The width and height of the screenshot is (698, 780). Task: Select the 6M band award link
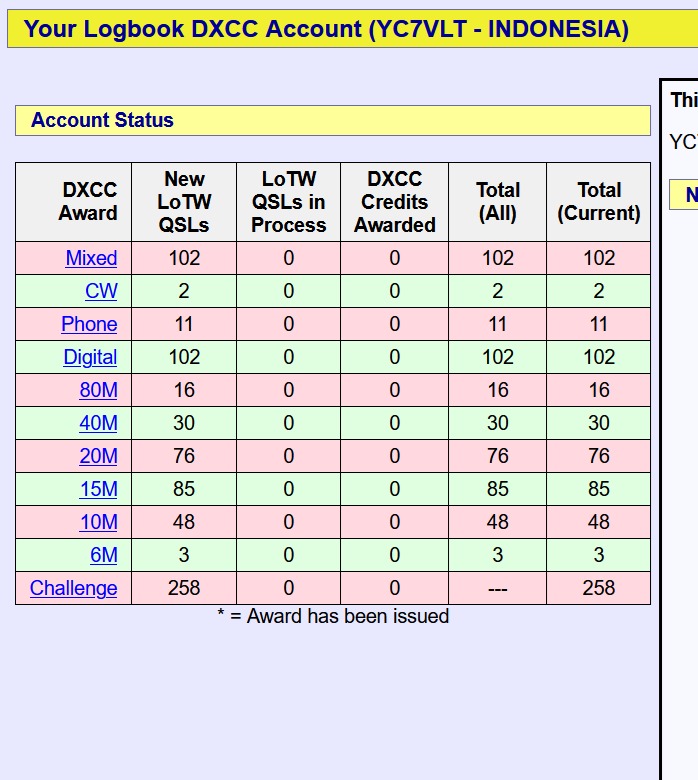click(103, 555)
